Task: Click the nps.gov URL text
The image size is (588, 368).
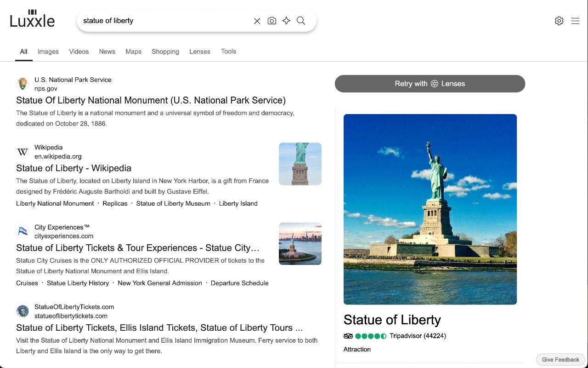Action: tap(46, 88)
